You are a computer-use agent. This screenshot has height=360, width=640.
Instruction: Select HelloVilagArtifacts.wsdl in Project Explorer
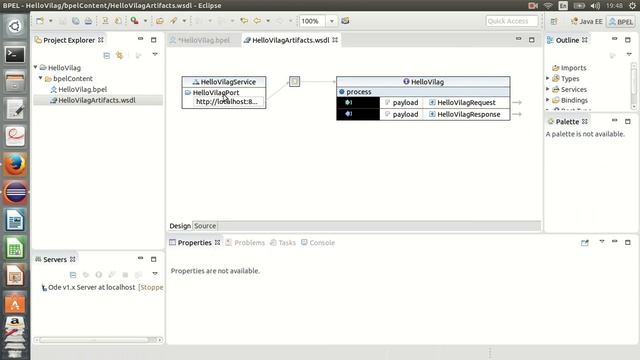[96, 100]
